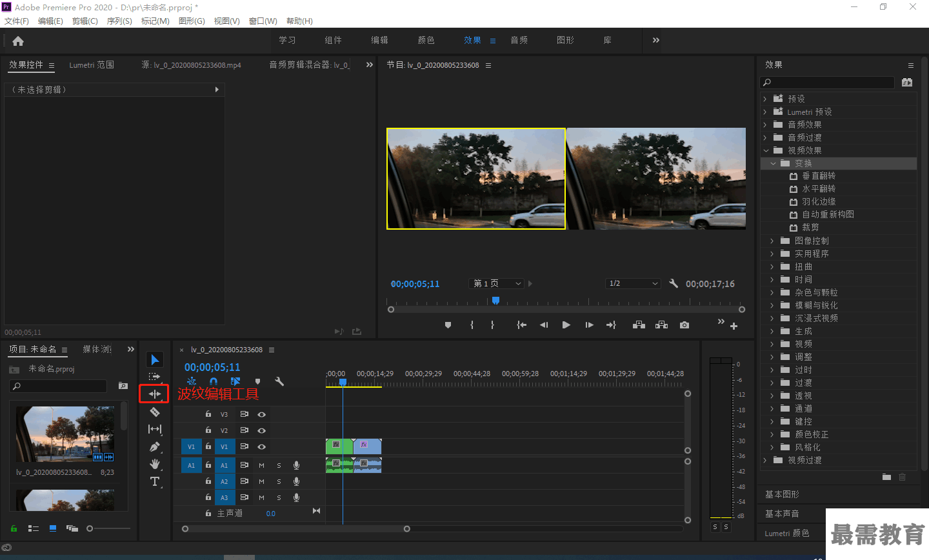Screen dimensions: 929x560
Task: Switch to the 颜色 workspace tab
Action: point(426,40)
